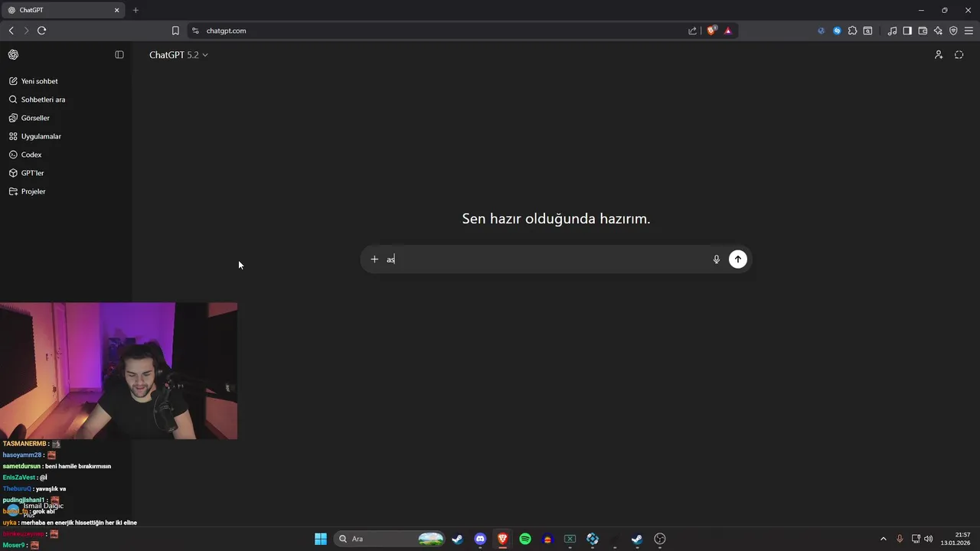Viewport: 980px width, 551px height.
Task: Click chat username TASMANERMB
Action: [x=24, y=444]
